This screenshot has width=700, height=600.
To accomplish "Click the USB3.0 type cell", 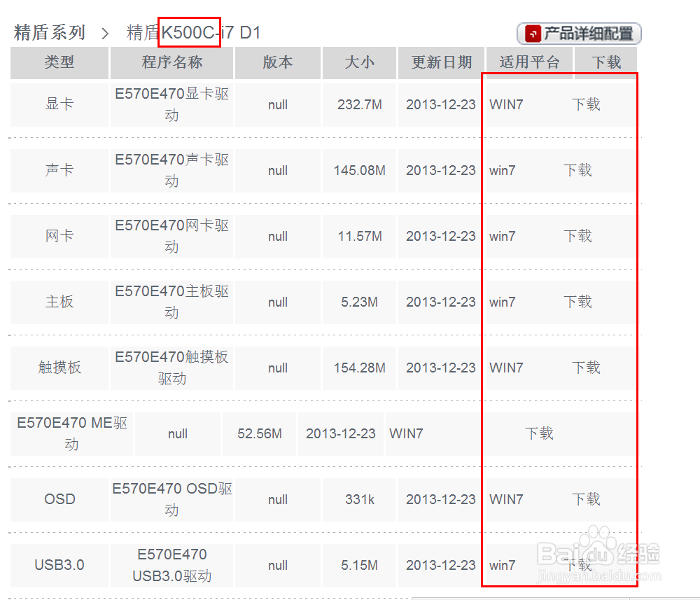I will tap(59, 565).
